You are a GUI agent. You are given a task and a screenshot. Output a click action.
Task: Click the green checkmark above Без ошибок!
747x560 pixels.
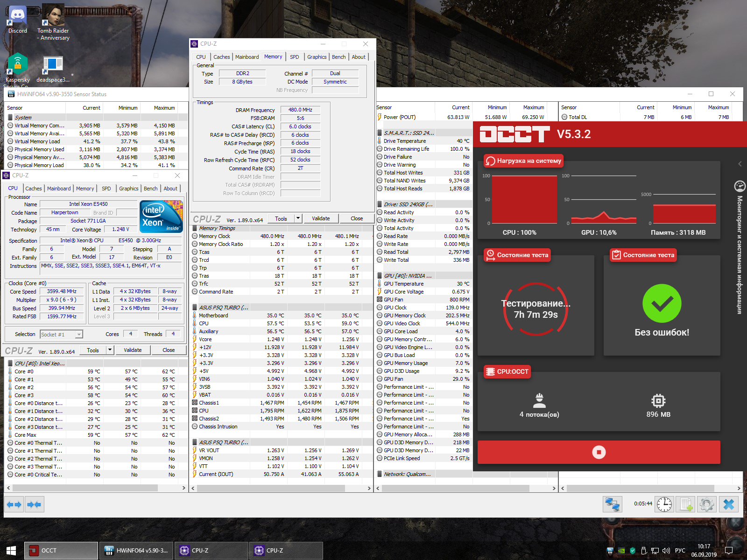coord(662,303)
